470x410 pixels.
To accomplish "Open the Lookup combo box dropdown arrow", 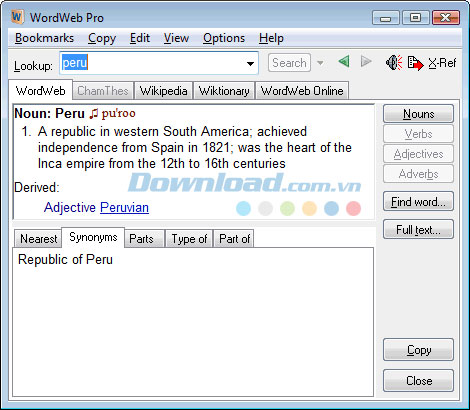I will click(250, 63).
